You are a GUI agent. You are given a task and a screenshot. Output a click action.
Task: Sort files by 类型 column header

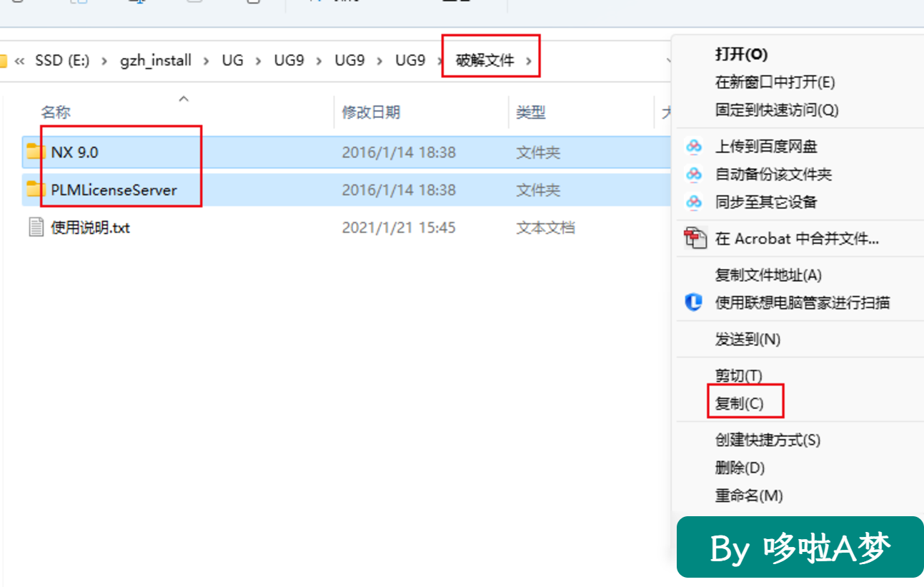(x=531, y=112)
